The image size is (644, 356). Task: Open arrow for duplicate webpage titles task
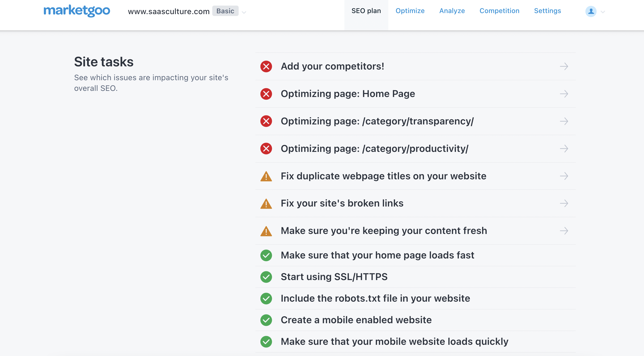[564, 176]
